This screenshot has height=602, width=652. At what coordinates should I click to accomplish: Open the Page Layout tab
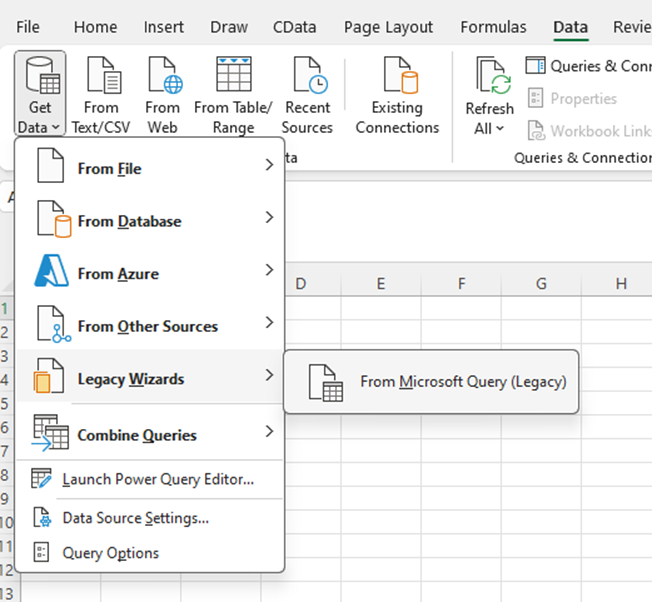(x=388, y=27)
